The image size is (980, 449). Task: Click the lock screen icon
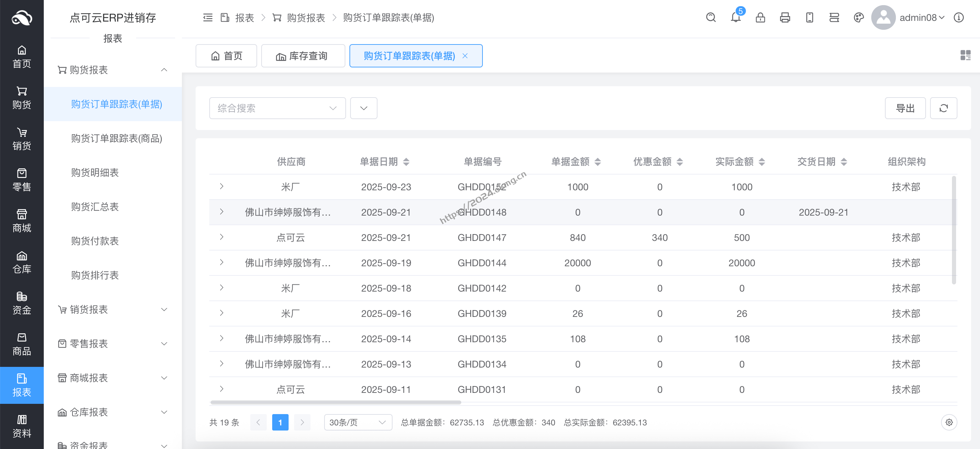pos(760,17)
